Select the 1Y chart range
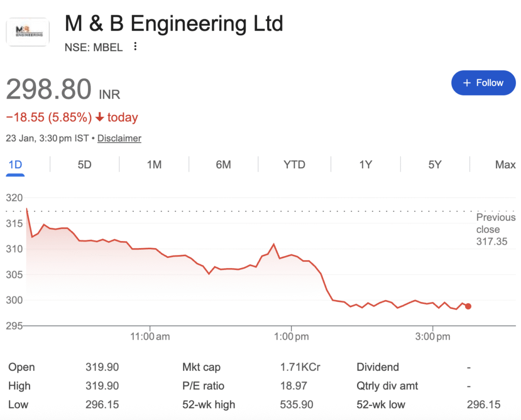521x420 pixels. pyautogui.click(x=365, y=165)
